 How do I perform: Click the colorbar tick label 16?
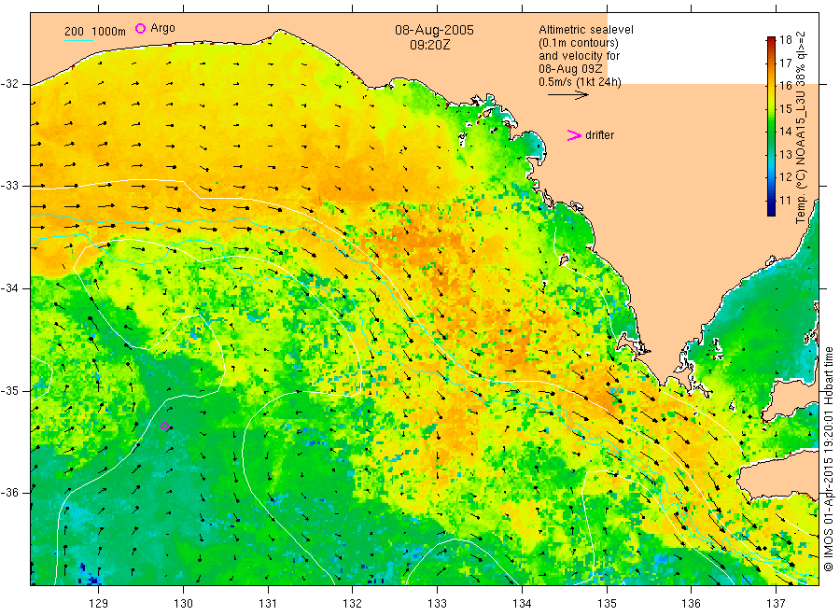coord(785,86)
